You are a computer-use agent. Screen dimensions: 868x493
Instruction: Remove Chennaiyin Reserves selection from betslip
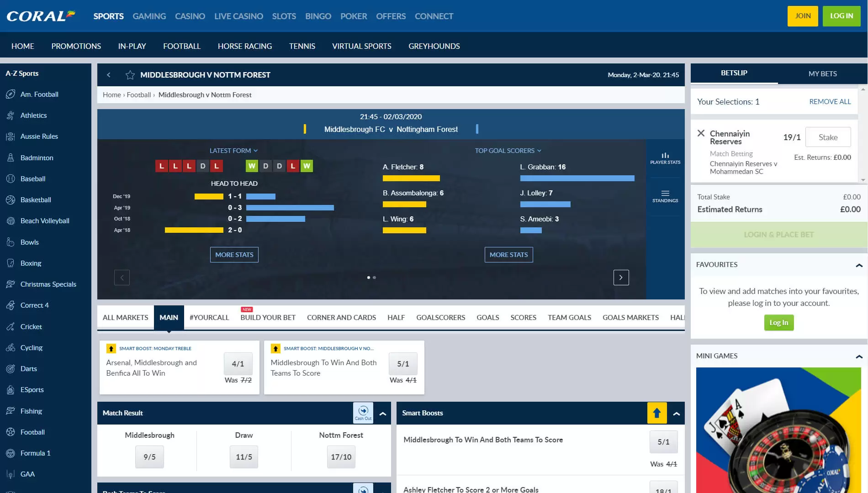click(701, 133)
